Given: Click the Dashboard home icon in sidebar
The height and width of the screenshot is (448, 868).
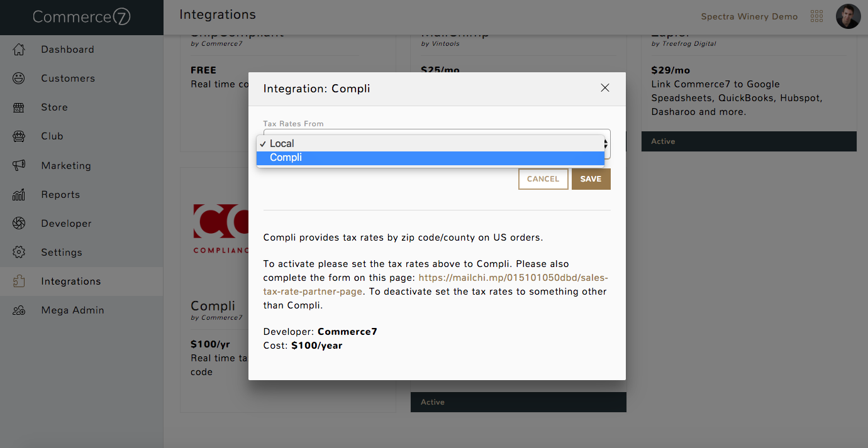Looking at the screenshot, I should (19, 50).
